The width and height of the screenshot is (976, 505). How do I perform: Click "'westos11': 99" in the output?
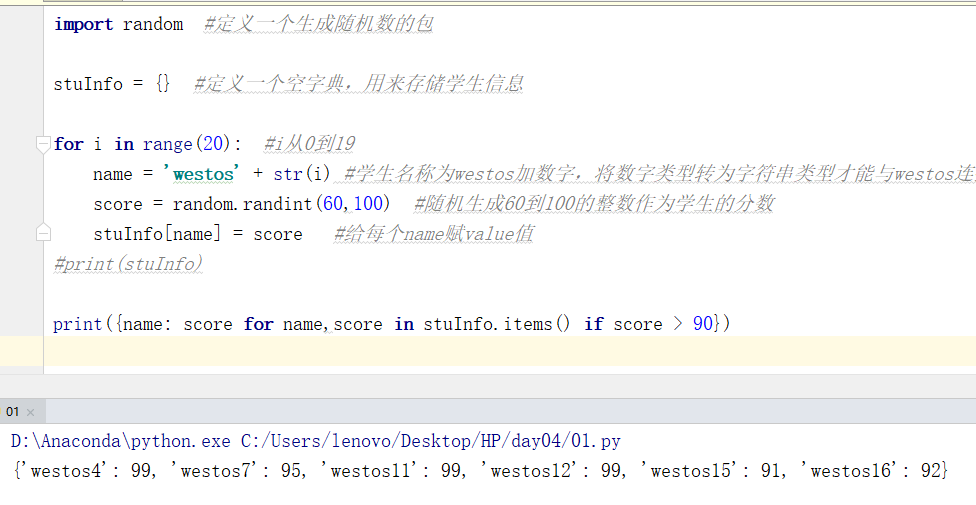(392, 470)
